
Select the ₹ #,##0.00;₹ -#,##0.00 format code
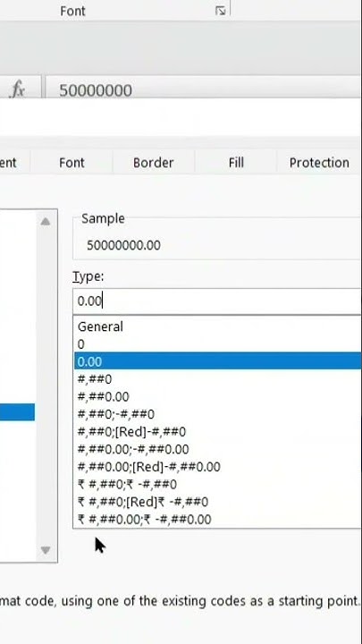[x=217, y=519]
